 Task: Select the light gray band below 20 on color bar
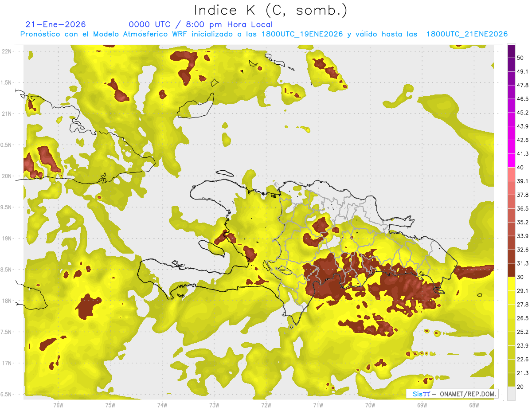[x=512, y=393]
